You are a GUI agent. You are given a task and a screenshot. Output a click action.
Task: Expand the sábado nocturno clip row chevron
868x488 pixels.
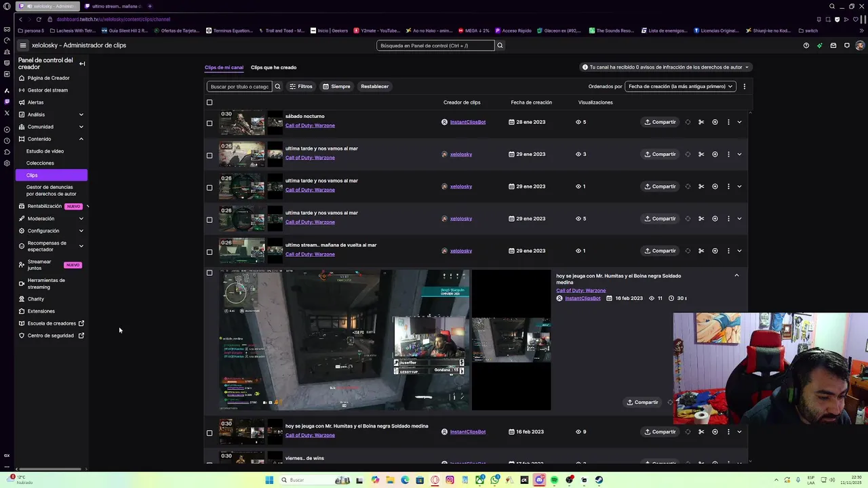tap(739, 122)
